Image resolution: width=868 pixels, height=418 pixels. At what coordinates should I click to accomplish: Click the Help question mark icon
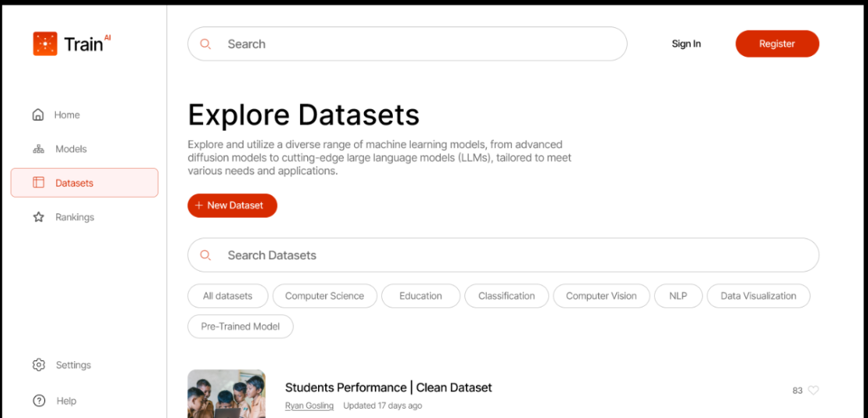39,401
